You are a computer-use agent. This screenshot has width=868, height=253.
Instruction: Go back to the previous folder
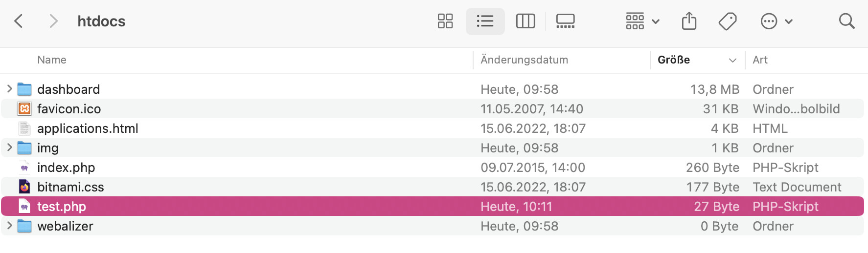(x=19, y=21)
